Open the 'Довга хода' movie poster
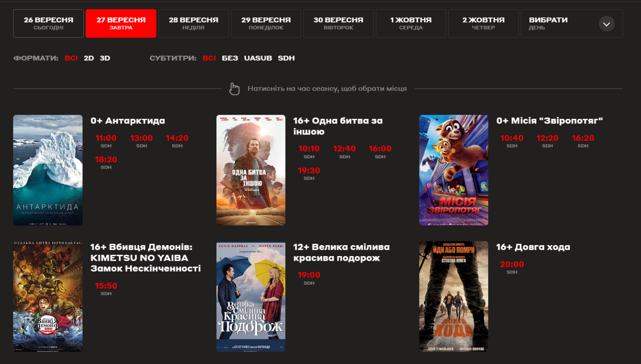The height and width of the screenshot is (364, 641). click(x=454, y=296)
